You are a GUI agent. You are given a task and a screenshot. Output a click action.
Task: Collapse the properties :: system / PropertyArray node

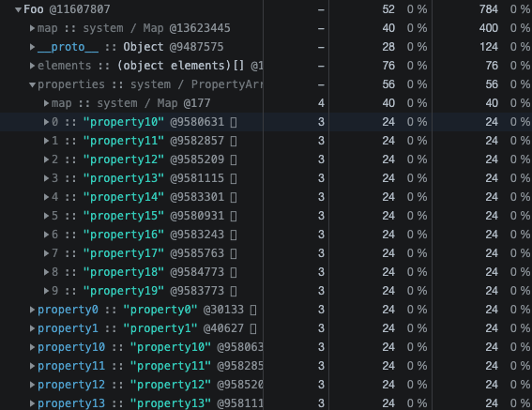[x=32, y=84]
